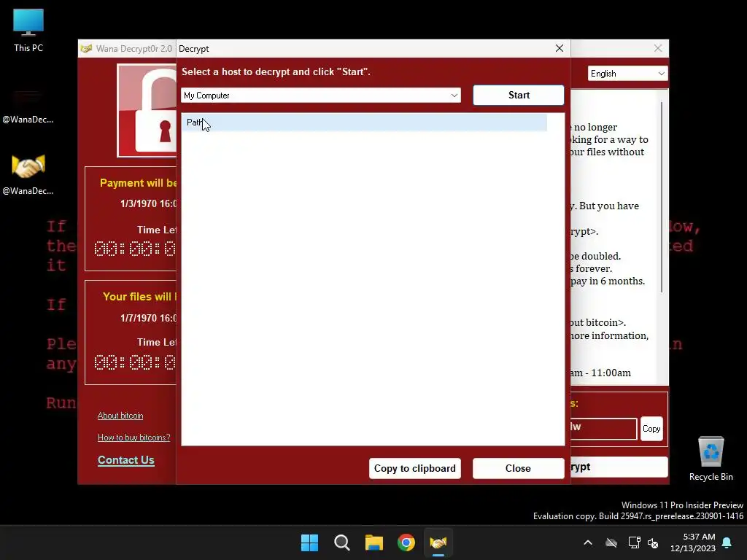Open the English language dropdown

627,74
